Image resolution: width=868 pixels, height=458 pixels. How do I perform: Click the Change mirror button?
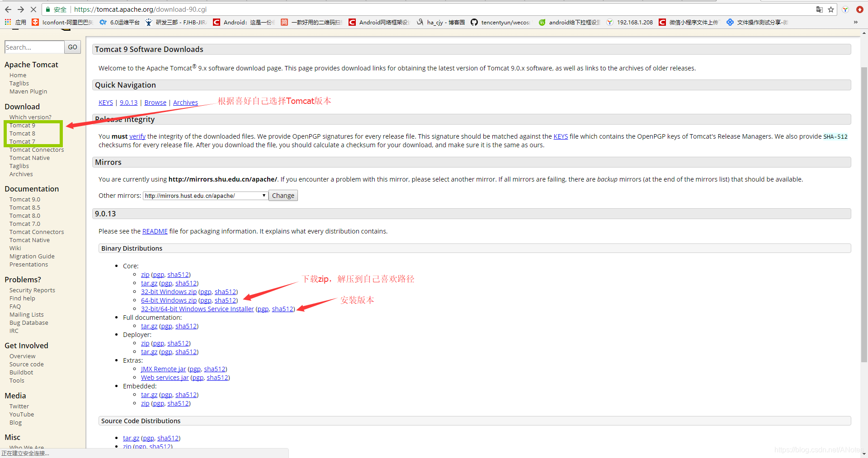(x=283, y=196)
